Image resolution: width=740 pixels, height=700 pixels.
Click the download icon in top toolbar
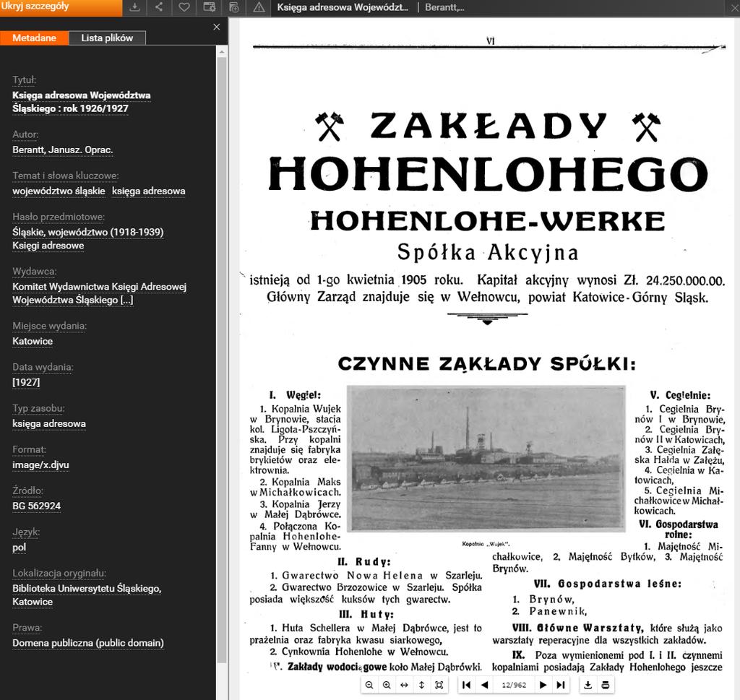pos(134,7)
